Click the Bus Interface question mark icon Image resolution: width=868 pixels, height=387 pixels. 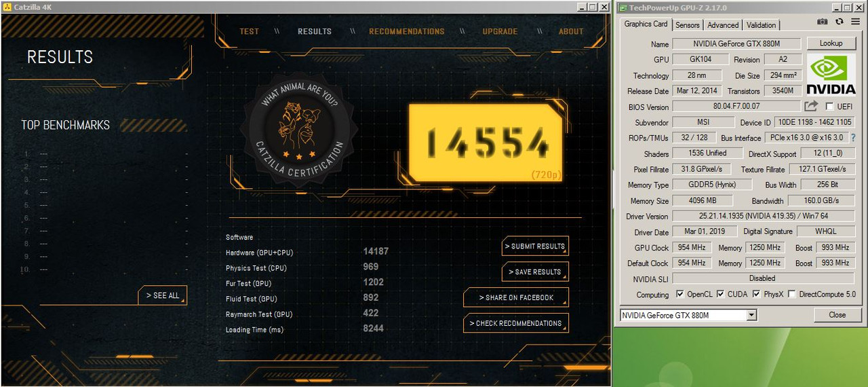(x=853, y=138)
